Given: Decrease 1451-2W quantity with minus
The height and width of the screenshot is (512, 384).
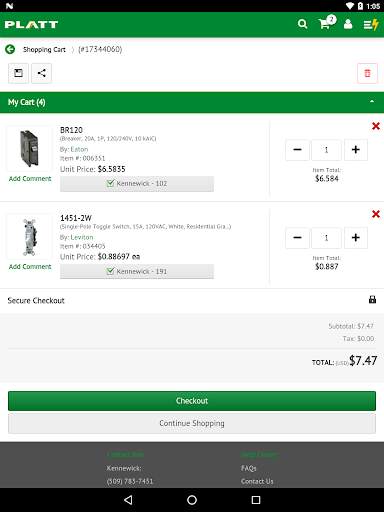Looking at the screenshot, I should point(297,238).
